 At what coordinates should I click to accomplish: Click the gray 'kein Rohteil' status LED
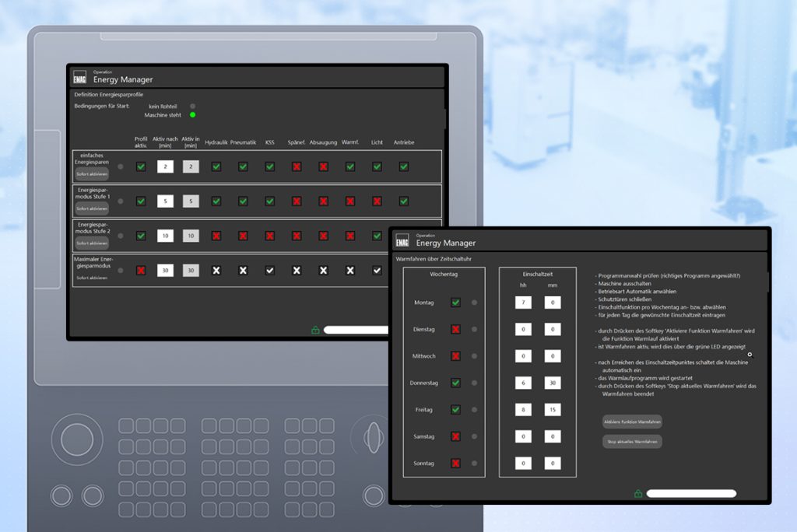192,106
